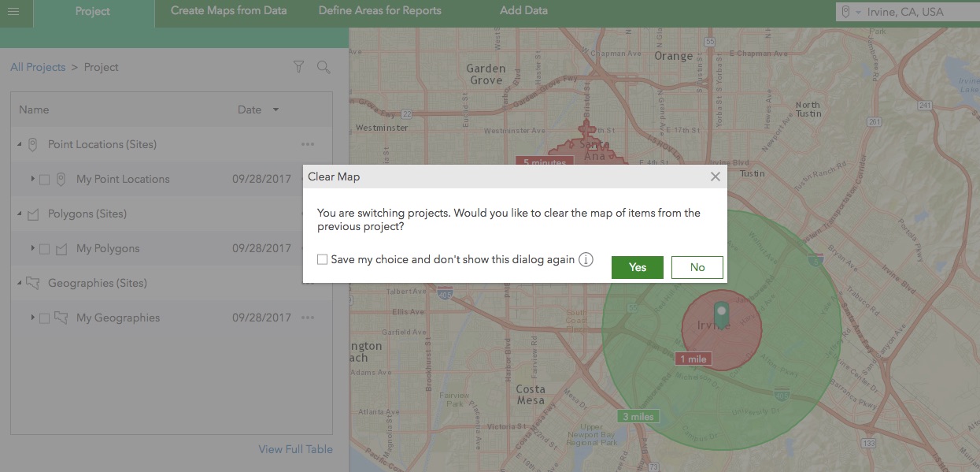Select the My Polygons label
The height and width of the screenshot is (472, 980).
click(x=108, y=248)
